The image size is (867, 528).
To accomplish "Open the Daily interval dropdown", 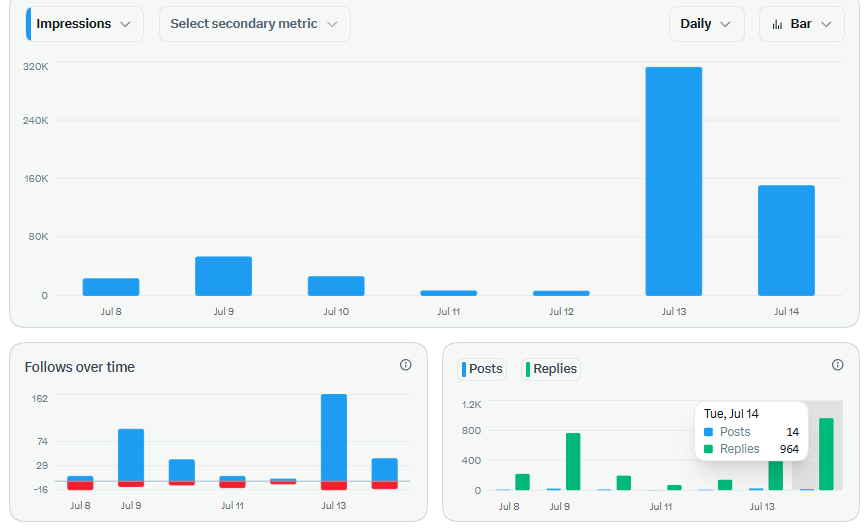I will point(706,24).
